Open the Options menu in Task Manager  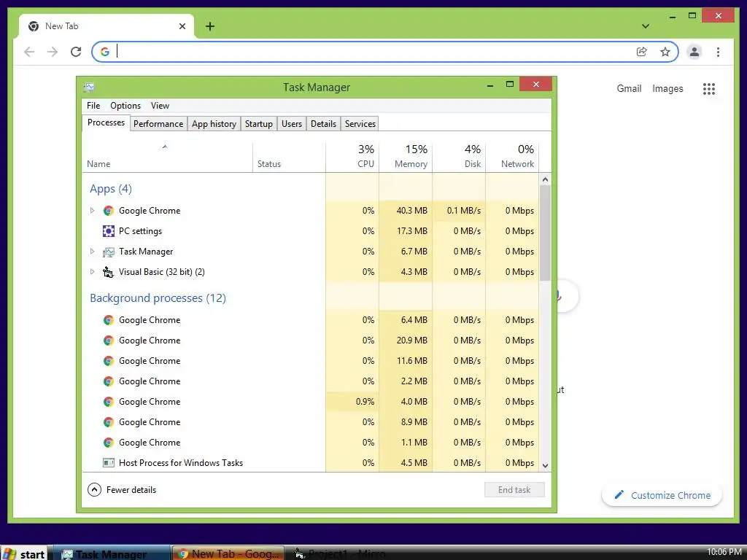click(x=125, y=106)
